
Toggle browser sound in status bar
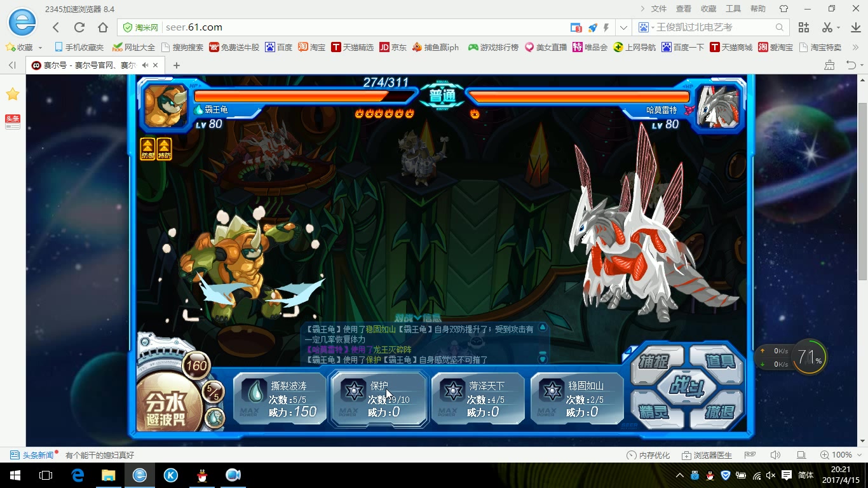[x=775, y=455]
